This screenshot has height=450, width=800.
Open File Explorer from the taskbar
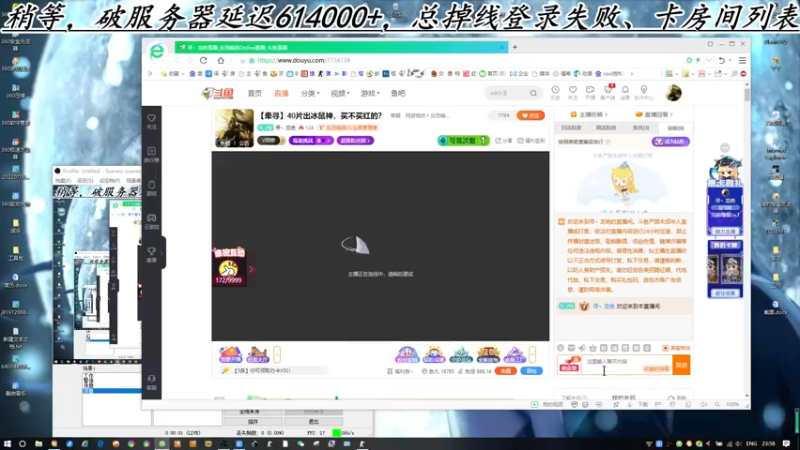38,444
